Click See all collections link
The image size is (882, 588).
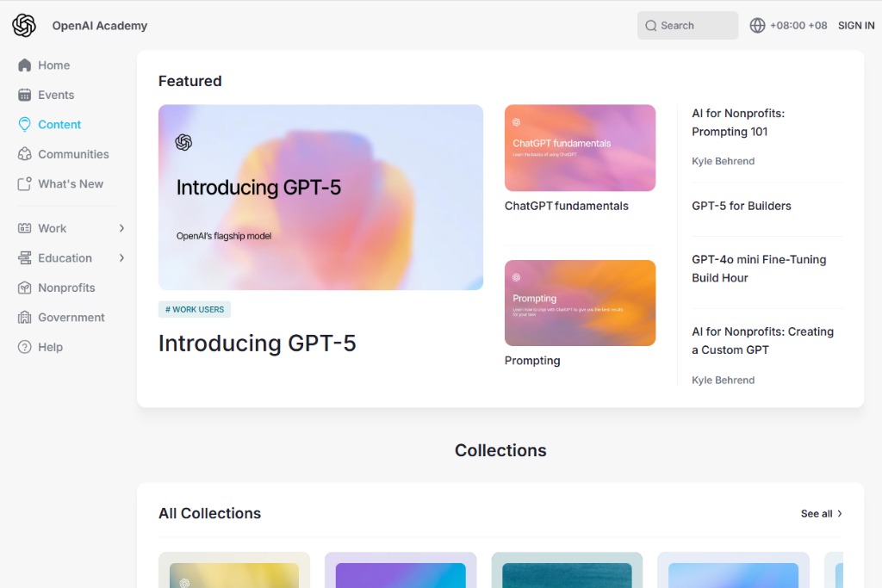[821, 514]
